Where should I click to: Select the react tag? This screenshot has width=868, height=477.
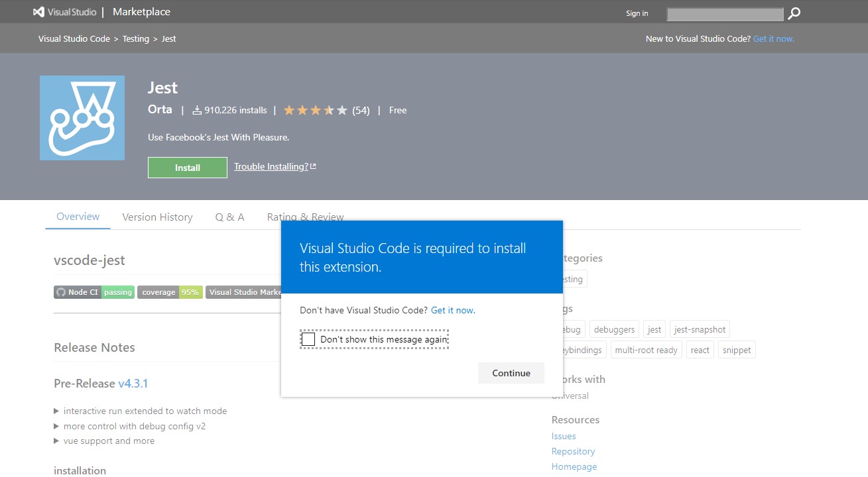tap(700, 350)
